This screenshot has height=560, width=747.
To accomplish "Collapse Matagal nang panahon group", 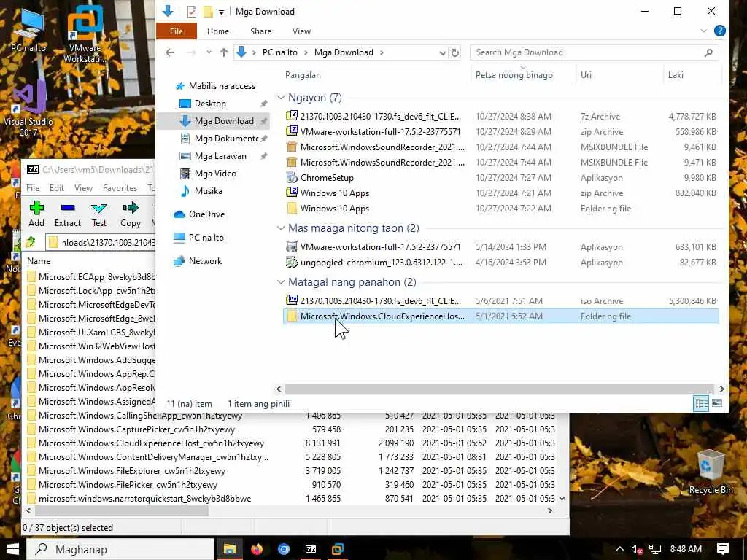I will pos(281,282).
